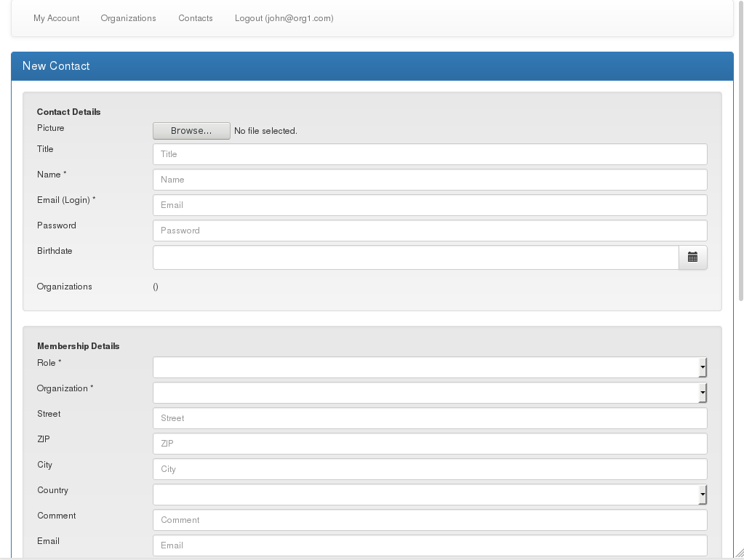This screenshot has width=744, height=560.
Task: Log out of john@org1.com
Action: 284,18
